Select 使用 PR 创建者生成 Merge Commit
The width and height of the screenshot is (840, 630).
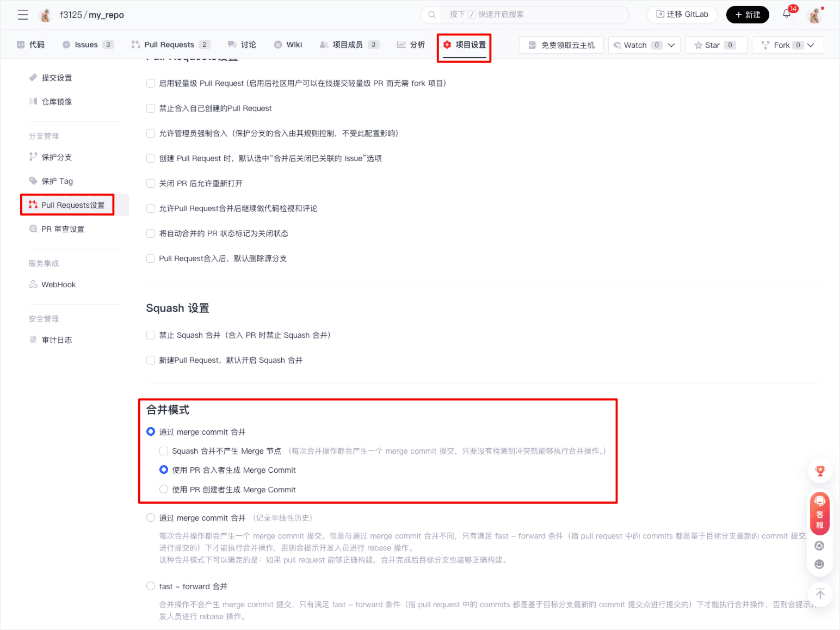click(x=164, y=489)
